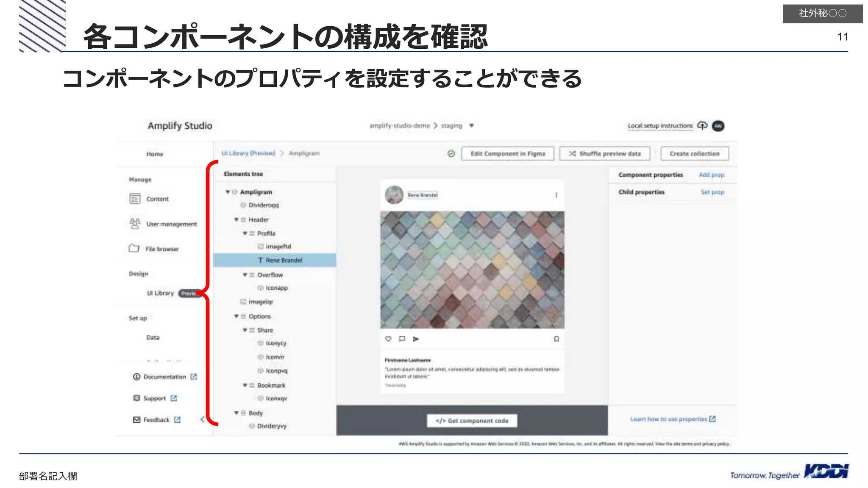
Task: Click amplify-studio-demo breadcrumb
Action: point(399,126)
